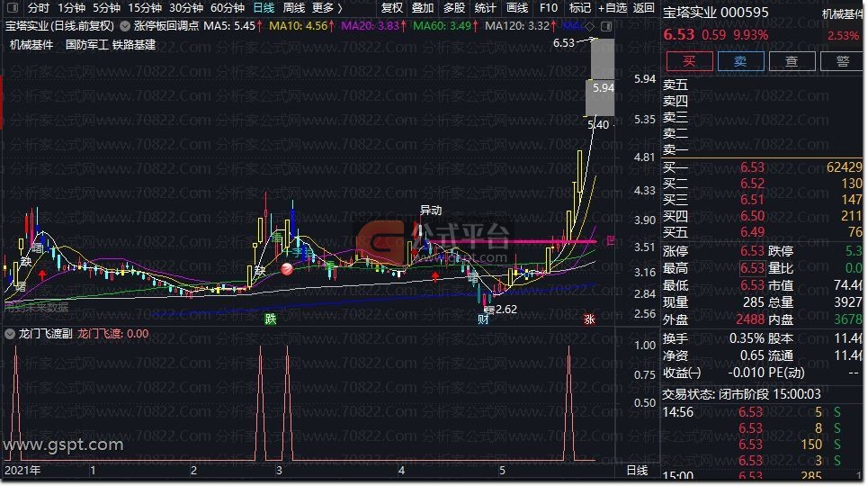Open the 国防军工 sector tag
Viewport: 868px width, 486px height.
point(87,45)
